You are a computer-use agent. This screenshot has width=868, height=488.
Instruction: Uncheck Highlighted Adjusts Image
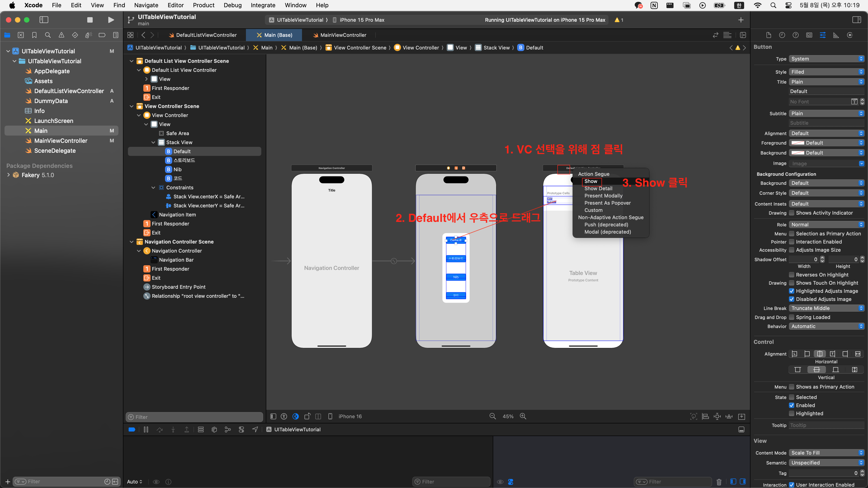point(792,291)
